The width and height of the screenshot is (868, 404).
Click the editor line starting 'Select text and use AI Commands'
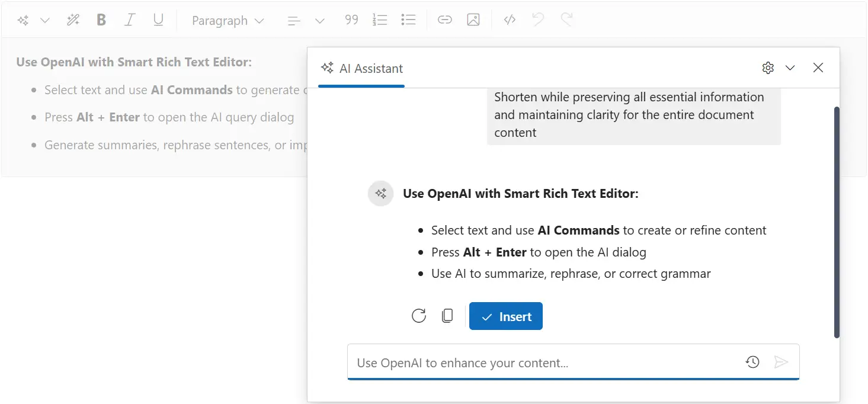tap(175, 90)
